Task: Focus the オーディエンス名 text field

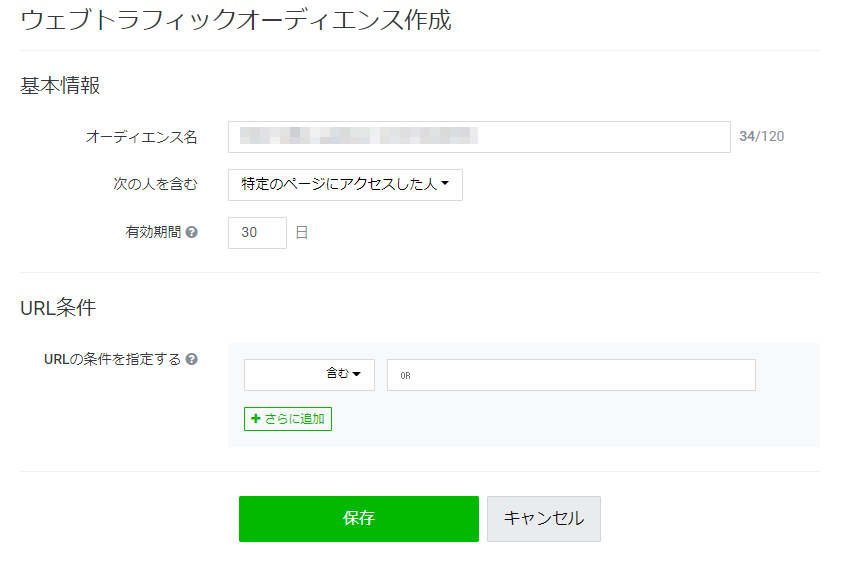Action: 479,137
